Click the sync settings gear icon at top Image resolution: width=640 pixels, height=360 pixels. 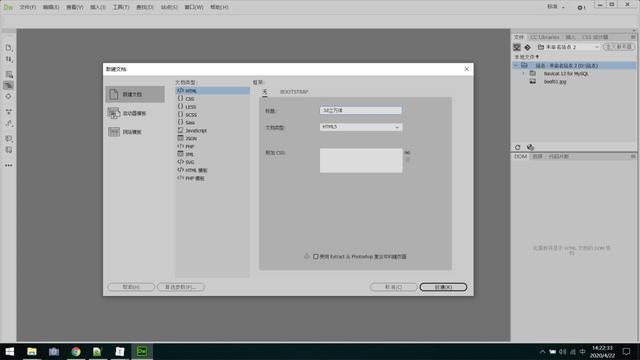(x=581, y=7)
